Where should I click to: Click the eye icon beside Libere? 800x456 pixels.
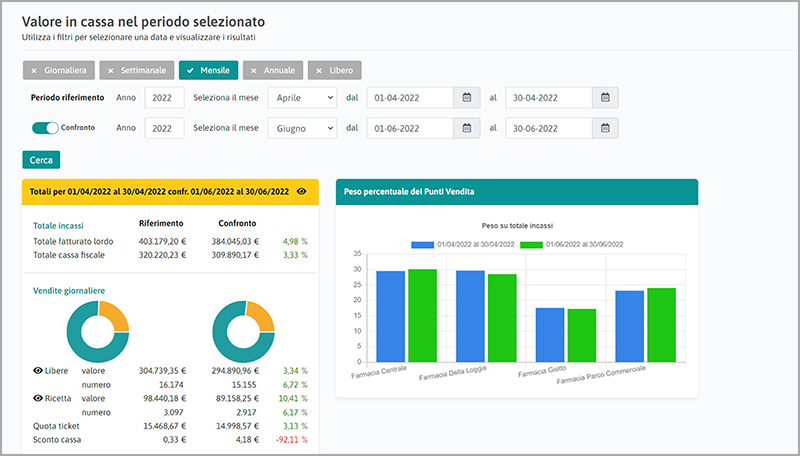pyautogui.click(x=38, y=370)
